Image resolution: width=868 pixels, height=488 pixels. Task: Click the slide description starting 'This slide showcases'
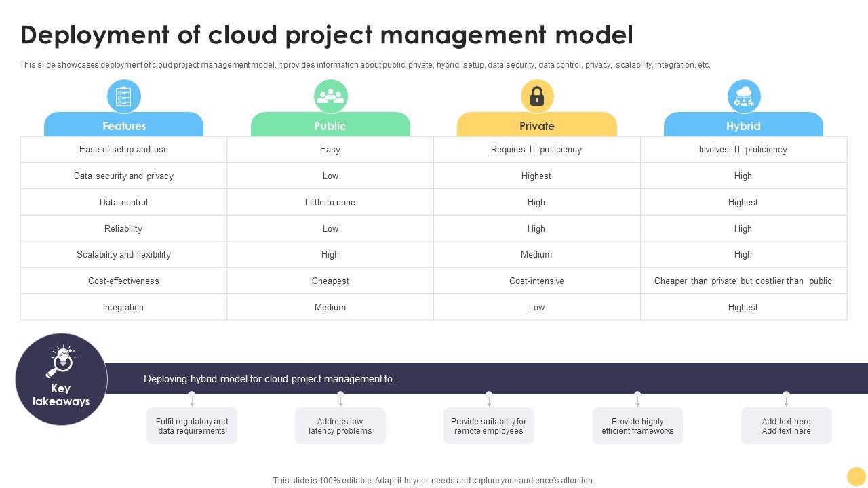point(365,65)
